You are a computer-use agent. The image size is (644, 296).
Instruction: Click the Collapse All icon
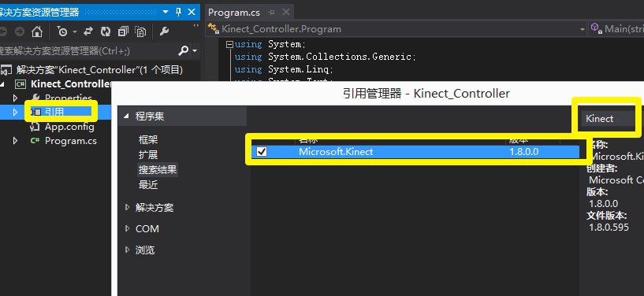123,31
